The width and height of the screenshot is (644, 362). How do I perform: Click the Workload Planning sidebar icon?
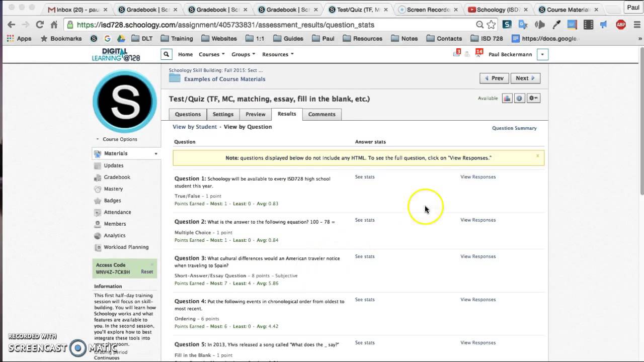click(x=98, y=247)
